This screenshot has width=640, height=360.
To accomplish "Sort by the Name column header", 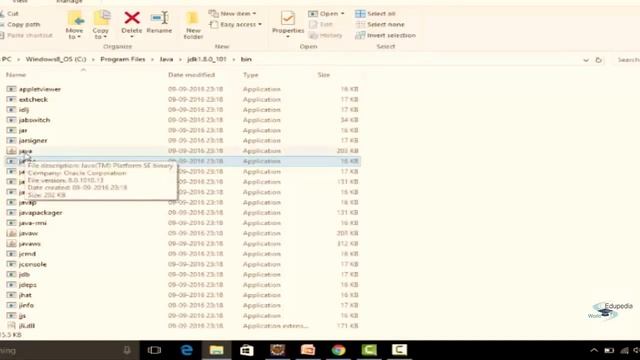I will coord(16,75).
